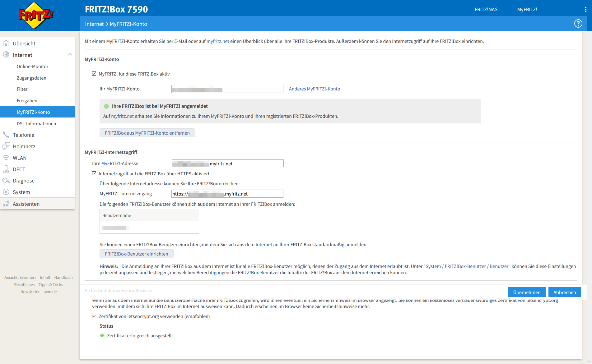This screenshot has height=364, width=592.
Task: Click the FRITZ! logo
Action: tap(36, 15)
